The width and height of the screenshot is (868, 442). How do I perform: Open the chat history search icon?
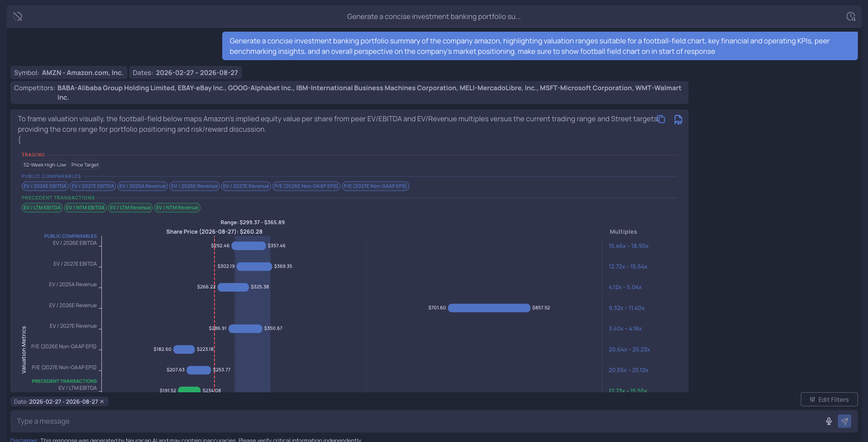click(851, 16)
